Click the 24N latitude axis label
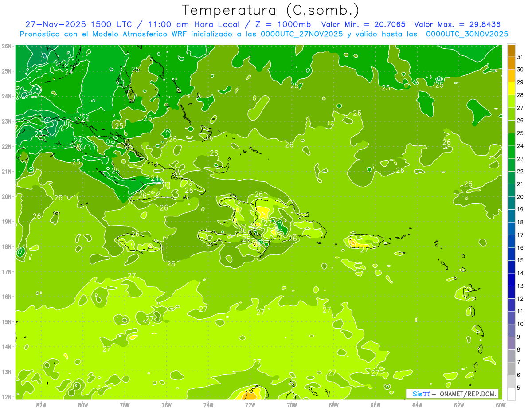Image resolution: width=532 pixels, height=411 pixels. click(6, 96)
